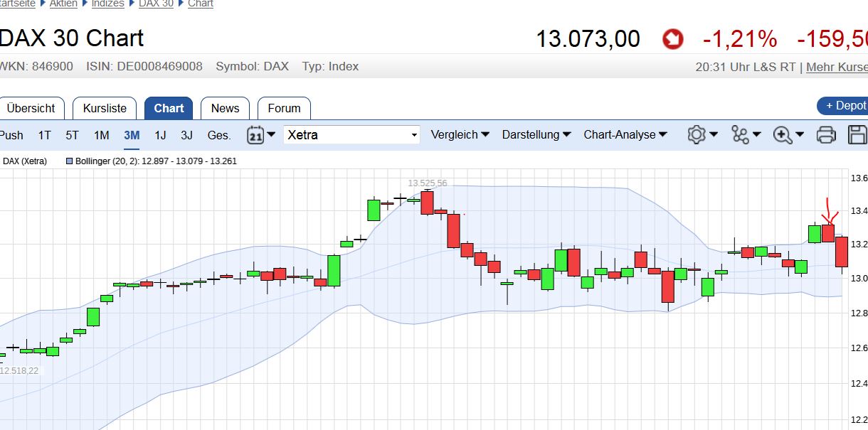Switch chart timeframe to 5T

coord(71,134)
